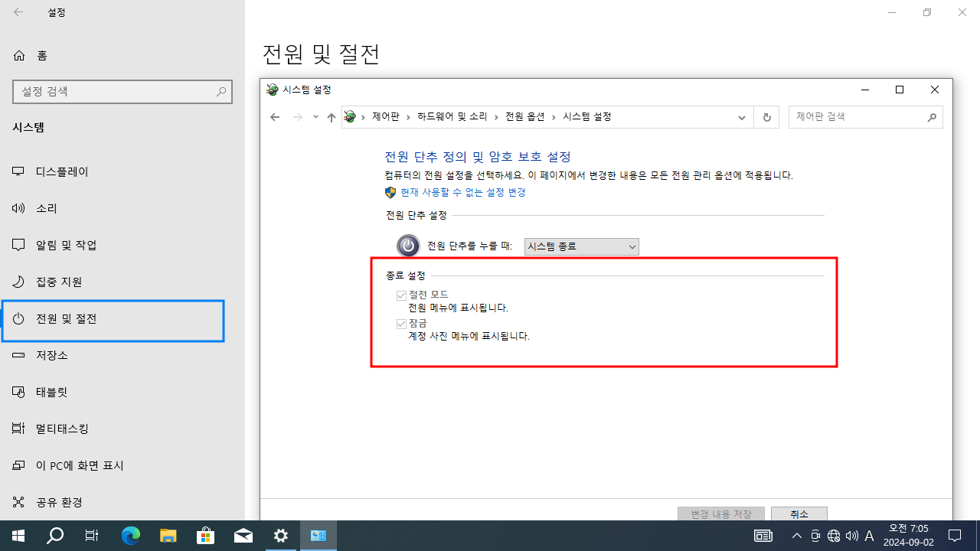Open the notification center icon
980x551 pixels.
coord(955,536)
